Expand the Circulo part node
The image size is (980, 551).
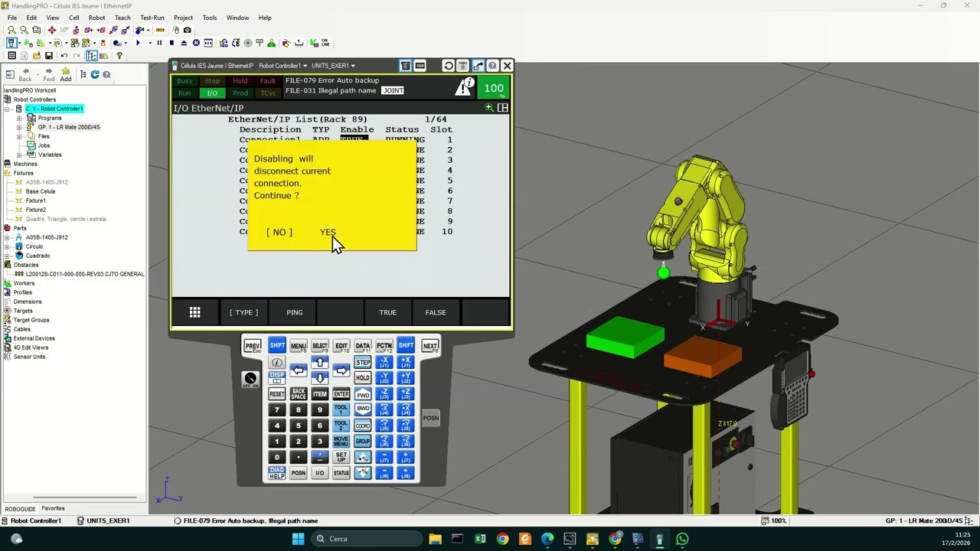tap(7, 246)
